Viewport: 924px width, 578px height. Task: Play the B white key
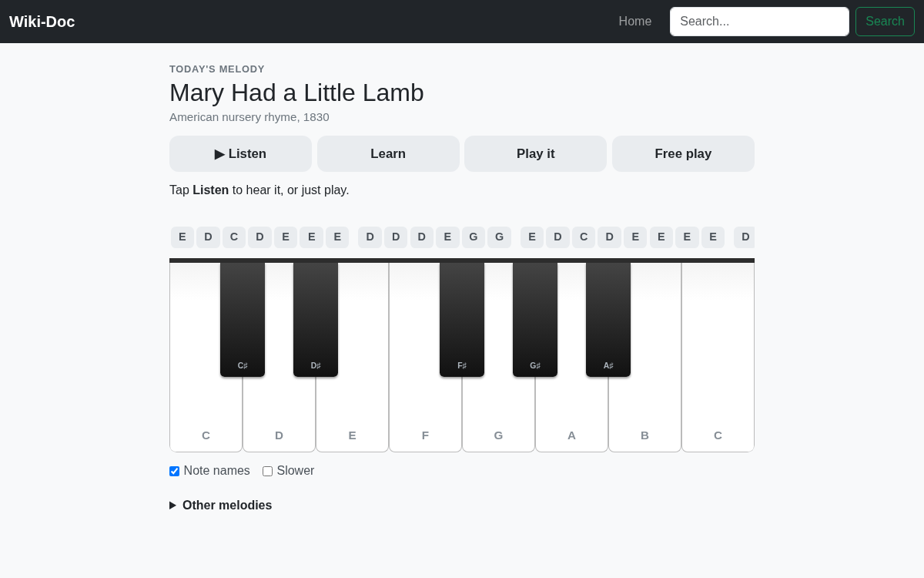(x=644, y=416)
